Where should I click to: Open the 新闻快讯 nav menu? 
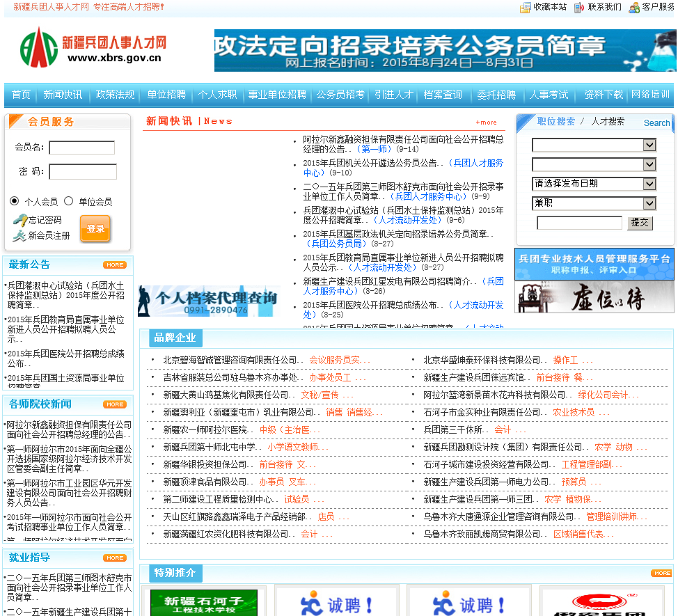63,95
